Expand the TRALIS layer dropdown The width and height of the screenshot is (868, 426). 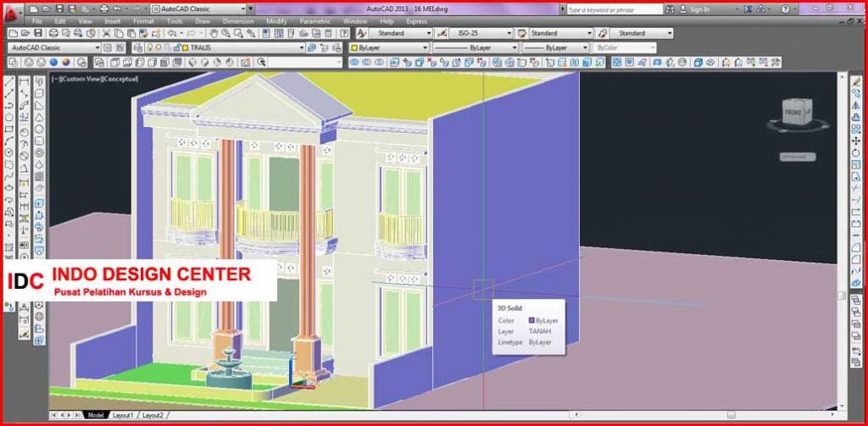(x=302, y=48)
